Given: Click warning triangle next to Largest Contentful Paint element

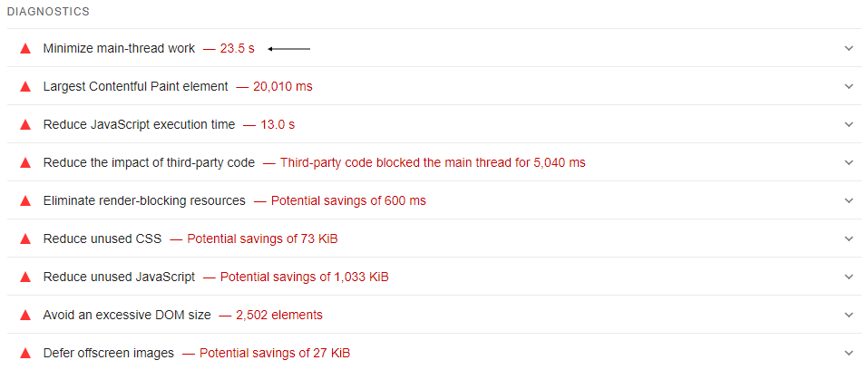Looking at the screenshot, I should click(x=24, y=87).
